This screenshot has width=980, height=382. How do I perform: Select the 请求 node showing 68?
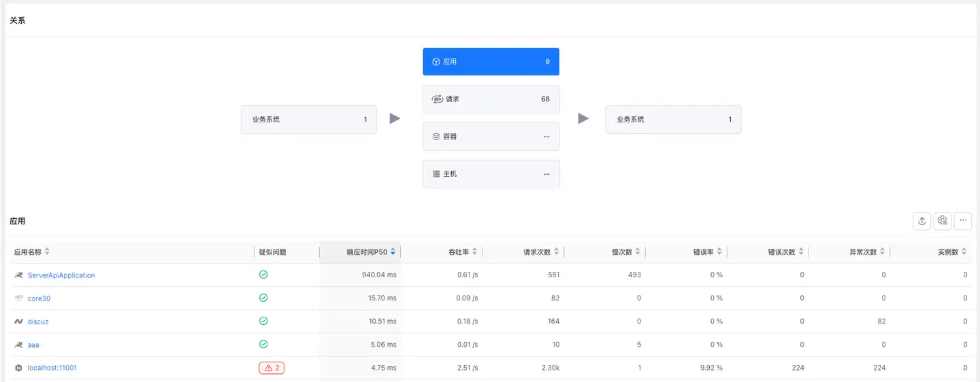click(x=491, y=99)
